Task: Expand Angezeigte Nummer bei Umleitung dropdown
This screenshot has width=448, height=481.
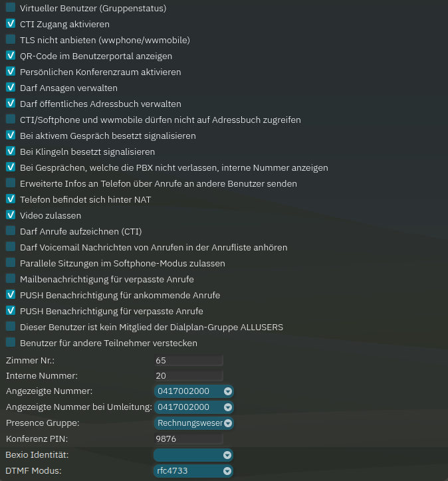Action: coord(193,407)
